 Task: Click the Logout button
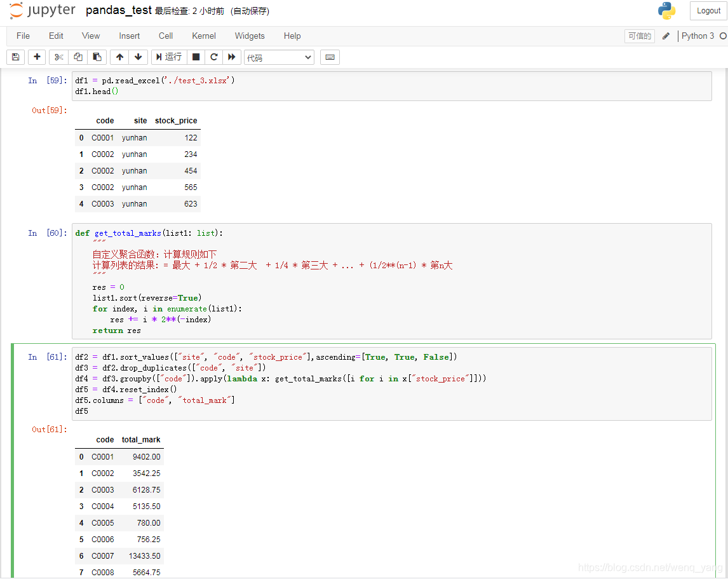click(708, 10)
